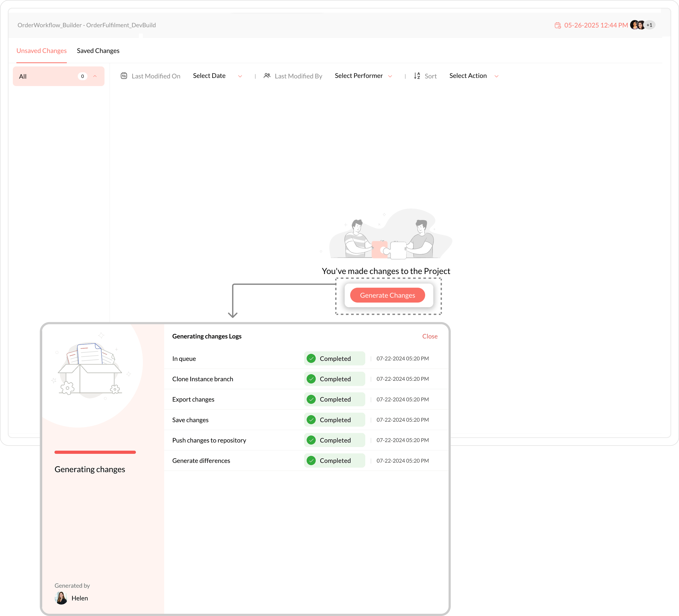Click Completed status for Export changes

pos(335,399)
